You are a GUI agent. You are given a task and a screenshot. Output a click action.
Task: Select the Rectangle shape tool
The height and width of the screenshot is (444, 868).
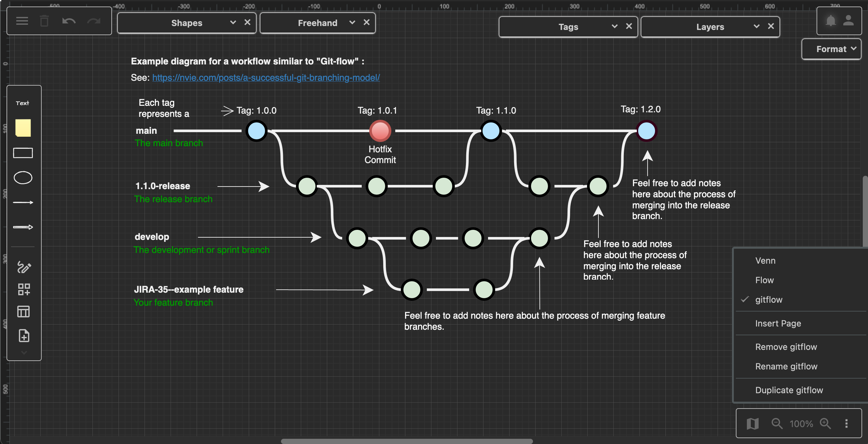point(23,153)
